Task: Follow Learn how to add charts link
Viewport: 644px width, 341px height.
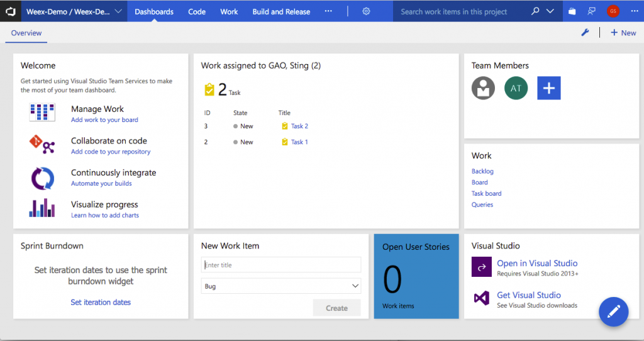Action: [105, 215]
